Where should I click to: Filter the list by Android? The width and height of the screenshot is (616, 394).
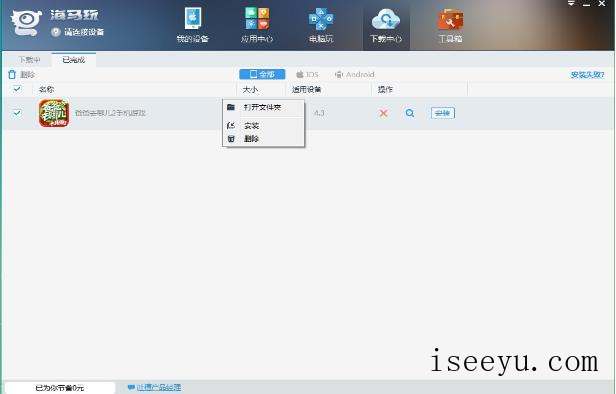coord(354,74)
